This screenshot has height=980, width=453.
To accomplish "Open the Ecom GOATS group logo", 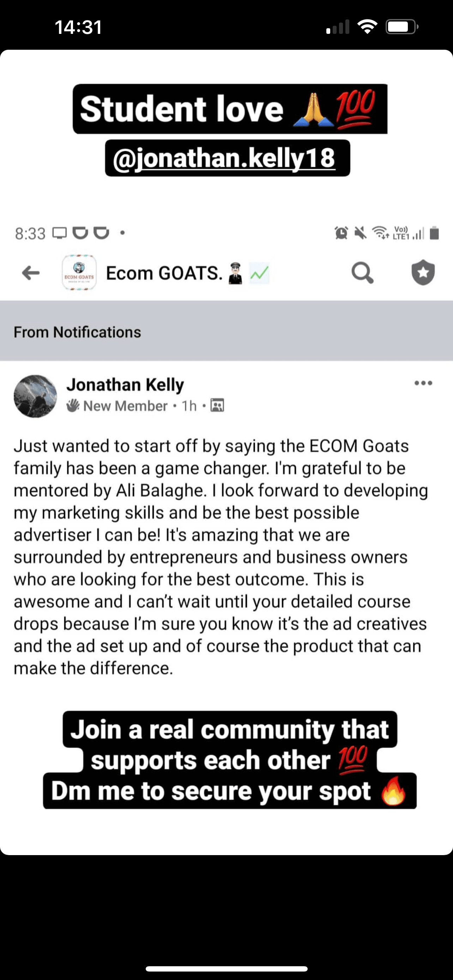I will [79, 273].
